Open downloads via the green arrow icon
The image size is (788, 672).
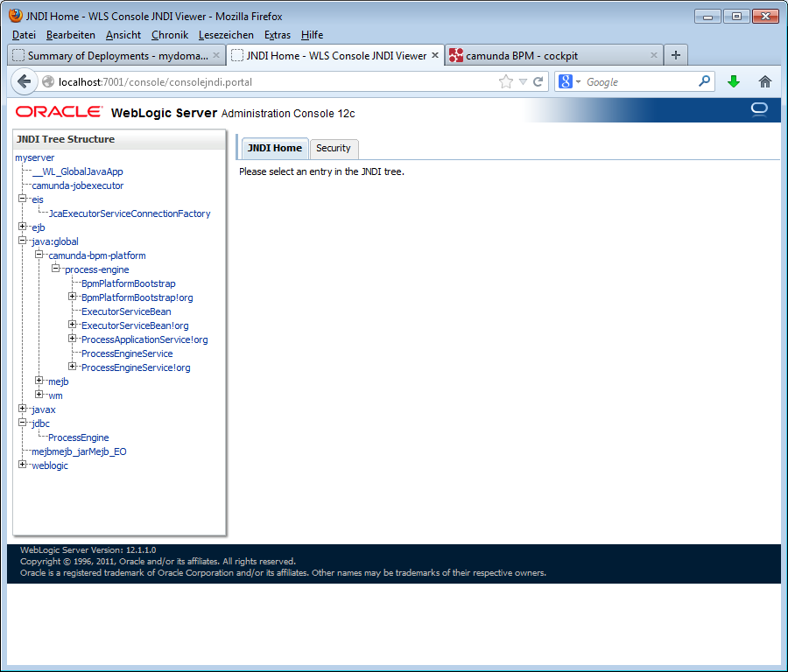[x=734, y=80]
